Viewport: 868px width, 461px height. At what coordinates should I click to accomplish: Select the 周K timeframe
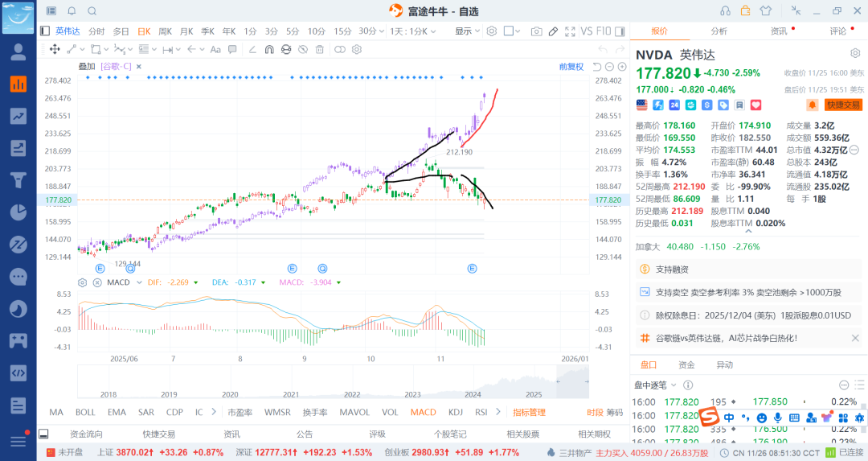165,31
